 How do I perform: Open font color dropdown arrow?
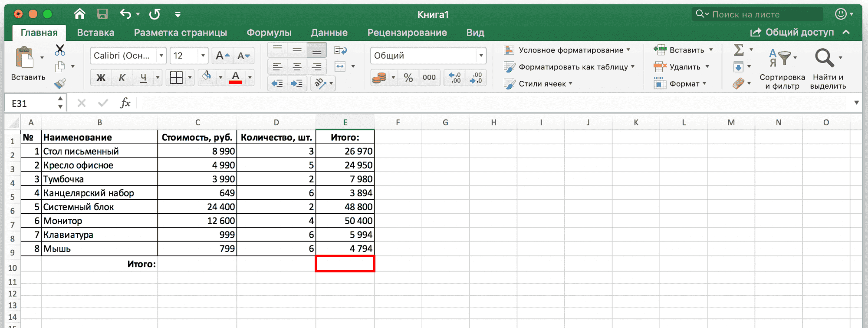click(x=250, y=78)
